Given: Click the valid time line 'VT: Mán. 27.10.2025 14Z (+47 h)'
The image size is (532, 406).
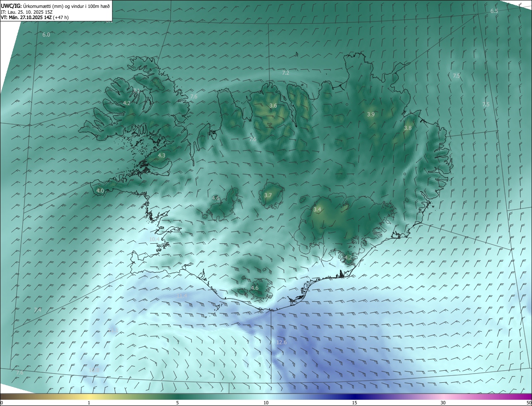Looking at the screenshot, I should 34,17.
